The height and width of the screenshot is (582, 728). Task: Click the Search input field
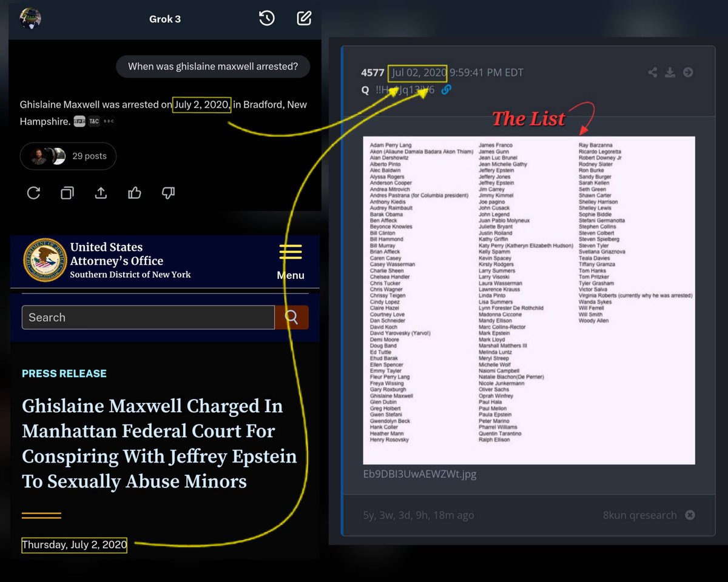click(148, 317)
